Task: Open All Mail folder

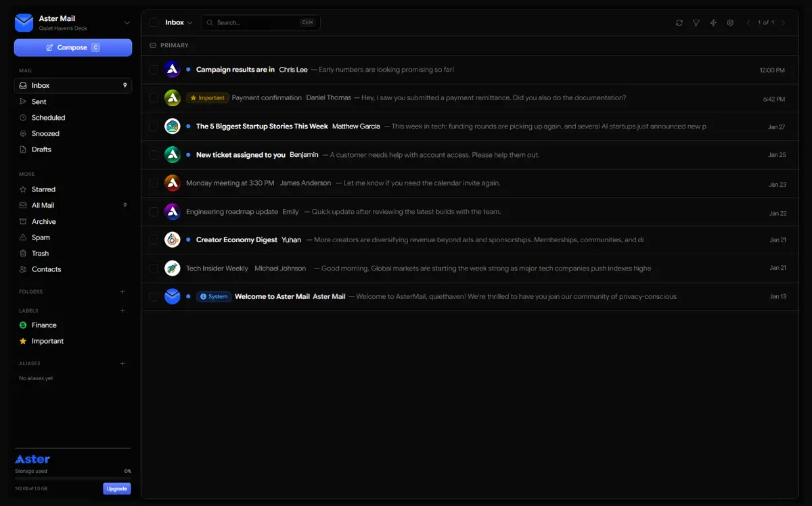Action: click(73, 206)
